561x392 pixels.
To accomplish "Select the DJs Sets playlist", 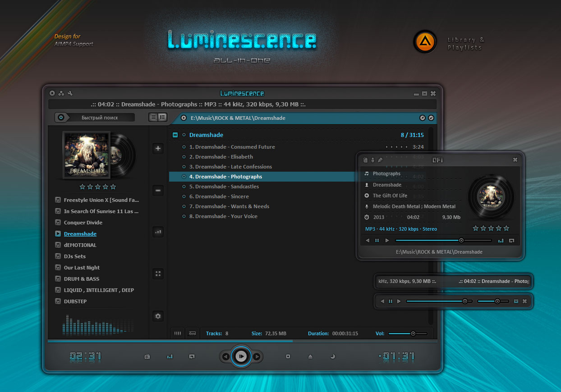I will [x=75, y=256].
